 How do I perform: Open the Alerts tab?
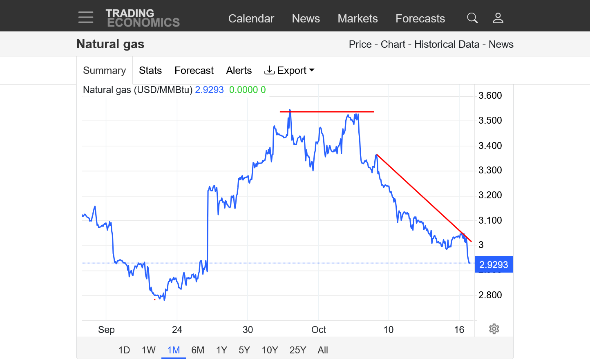pyautogui.click(x=239, y=71)
